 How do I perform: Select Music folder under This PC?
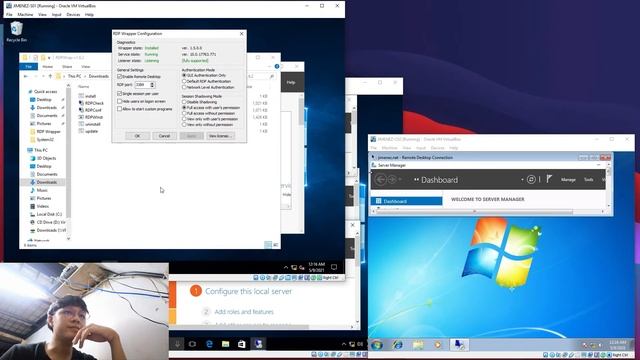click(x=42, y=190)
